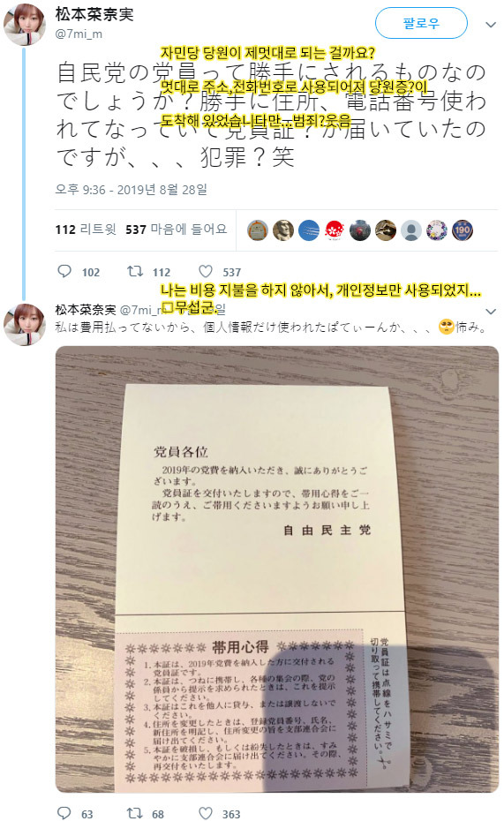Click the follow (팔로우) button

coord(421,23)
